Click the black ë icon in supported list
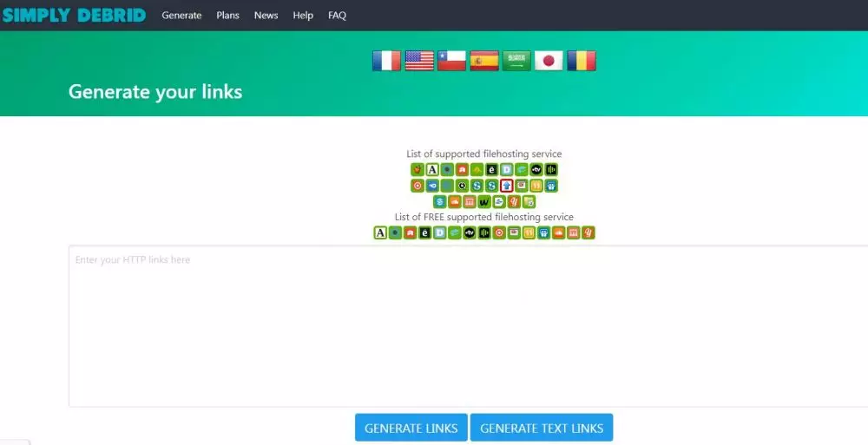Viewport: 868px width, 445px height. [x=491, y=169]
